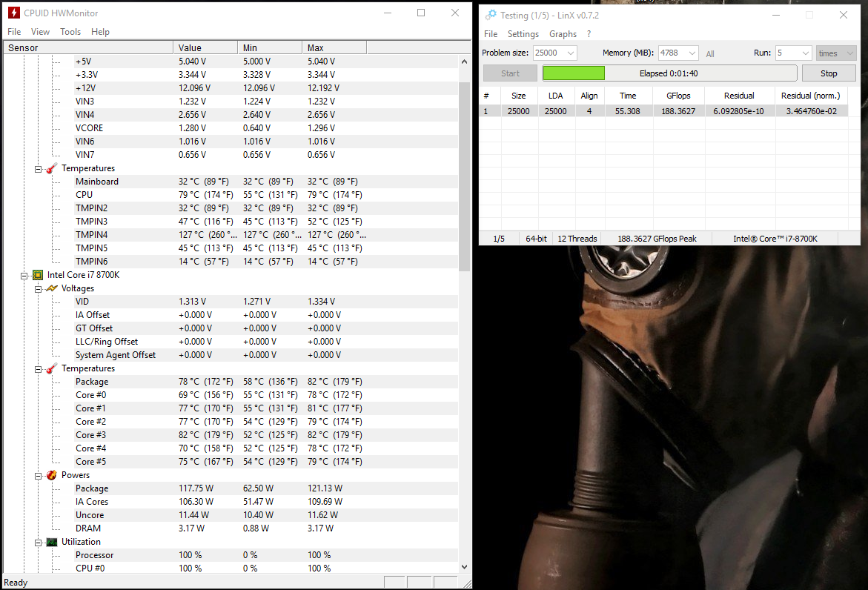Collapse the CPU core Temperatures node
The image size is (868, 590).
pyautogui.click(x=39, y=368)
